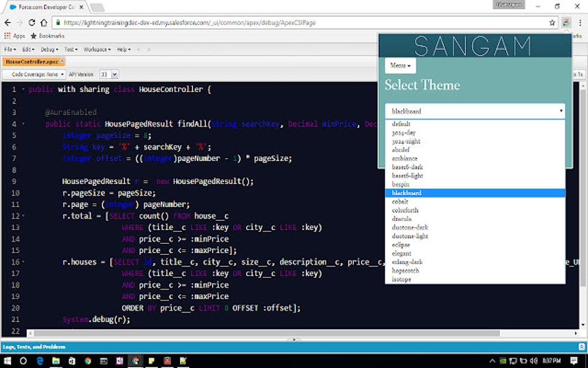588x368 pixels.
Task: Open the Windows Store taskbar icon
Action: click(x=72, y=361)
